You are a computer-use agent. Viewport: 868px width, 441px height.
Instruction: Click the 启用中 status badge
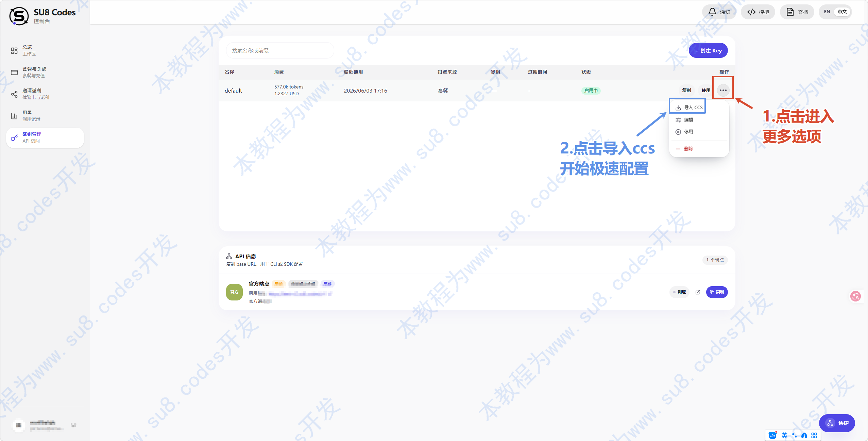click(591, 91)
